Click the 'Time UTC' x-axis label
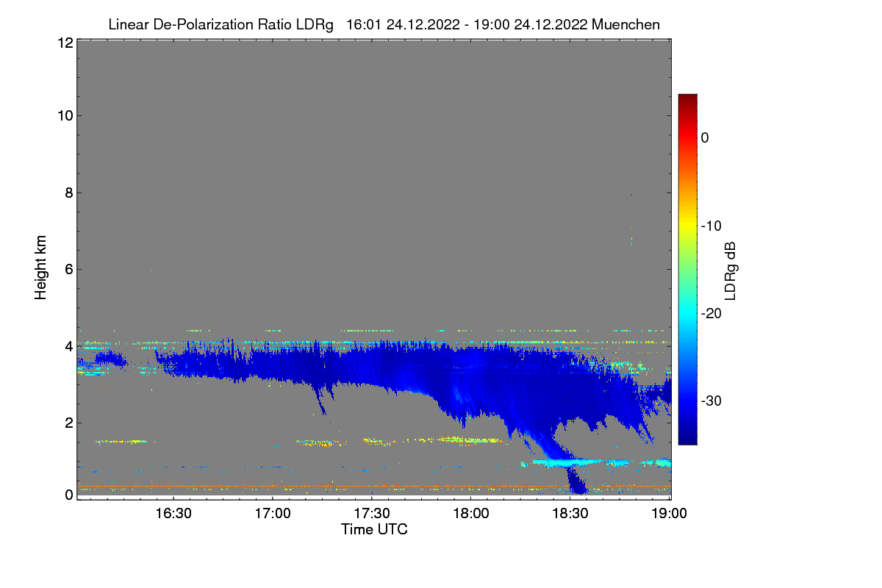 click(x=374, y=529)
